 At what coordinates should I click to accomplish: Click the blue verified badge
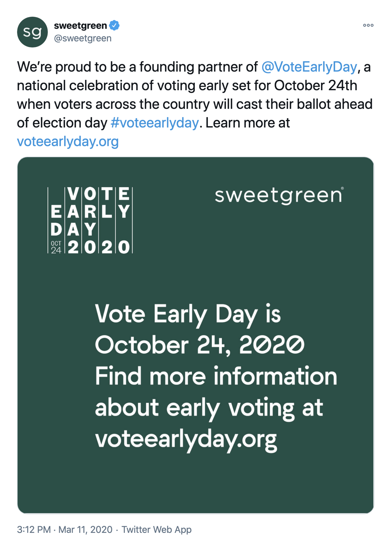(x=114, y=25)
